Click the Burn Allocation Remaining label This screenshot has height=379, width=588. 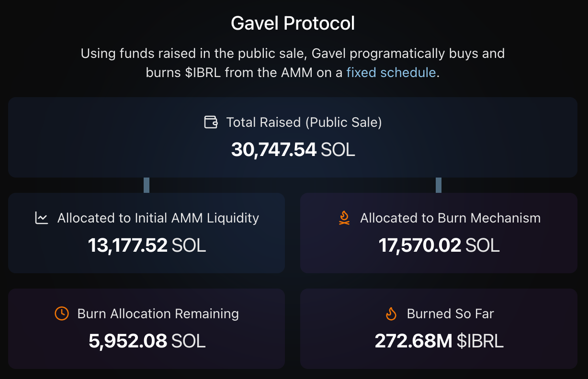pyautogui.click(x=158, y=314)
